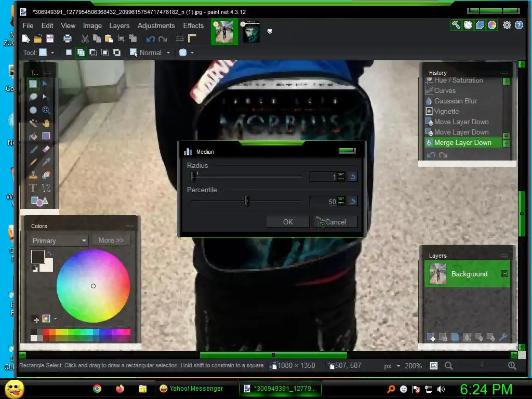
Task: Toggle the rulers display
Action: 192,38
